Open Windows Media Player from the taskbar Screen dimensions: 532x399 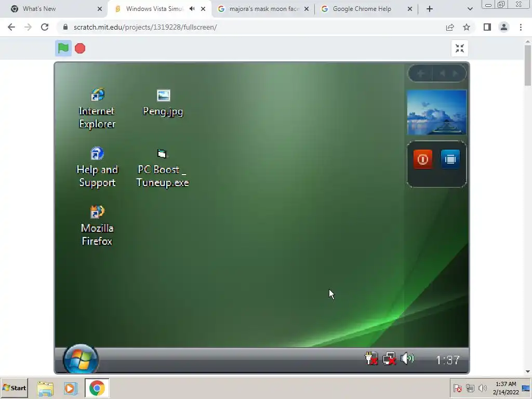[x=71, y=388]
